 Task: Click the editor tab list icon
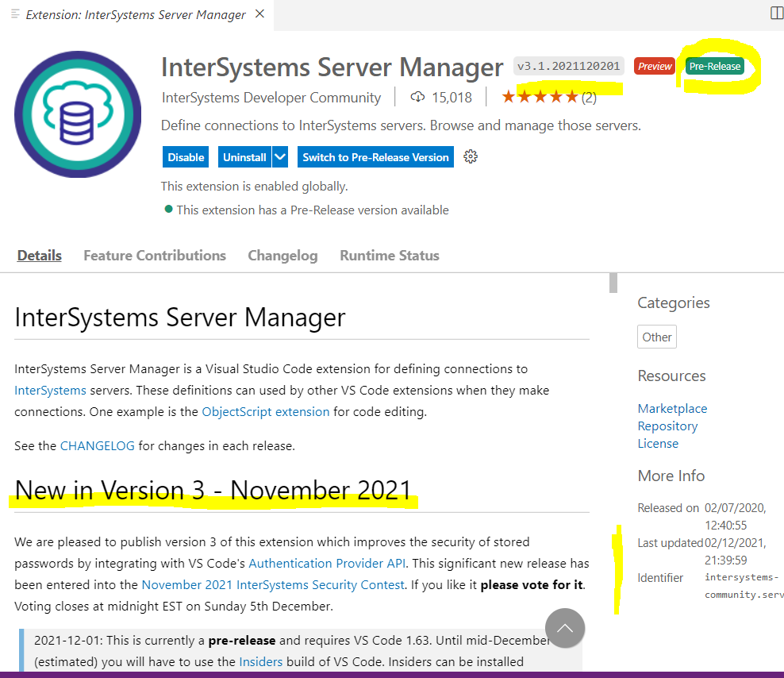(x=15, y=14)
